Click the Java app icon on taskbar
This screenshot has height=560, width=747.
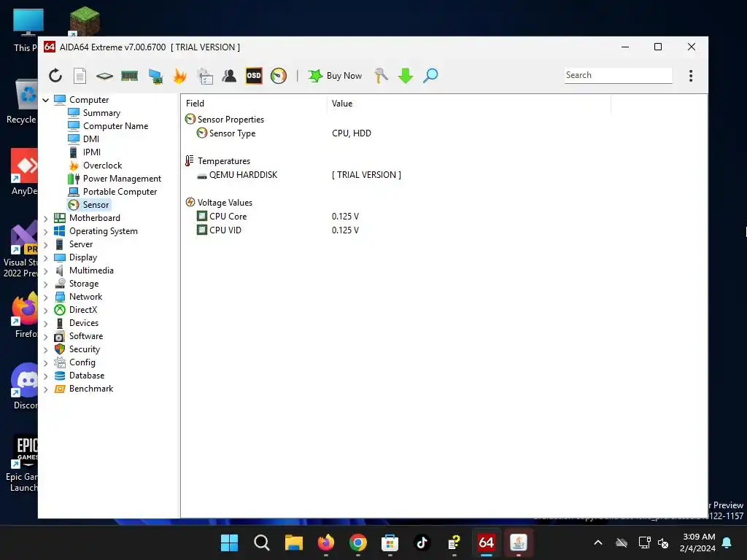[x=519, y=542]
